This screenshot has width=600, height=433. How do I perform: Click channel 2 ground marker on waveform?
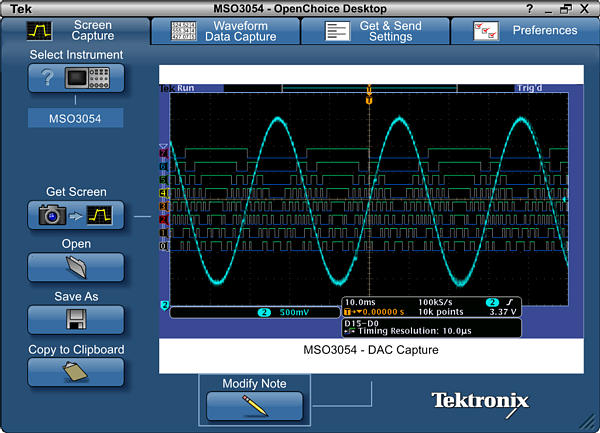click(x=164, y=304)
